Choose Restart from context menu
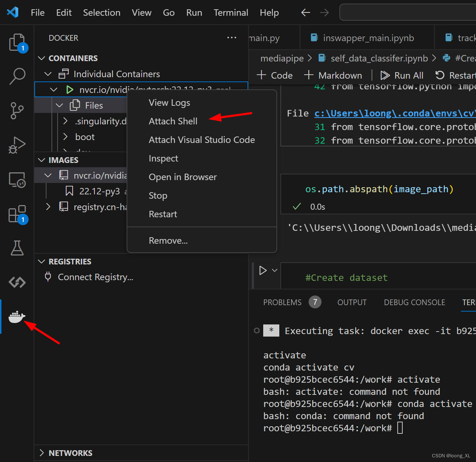 (x=202, y=214)
